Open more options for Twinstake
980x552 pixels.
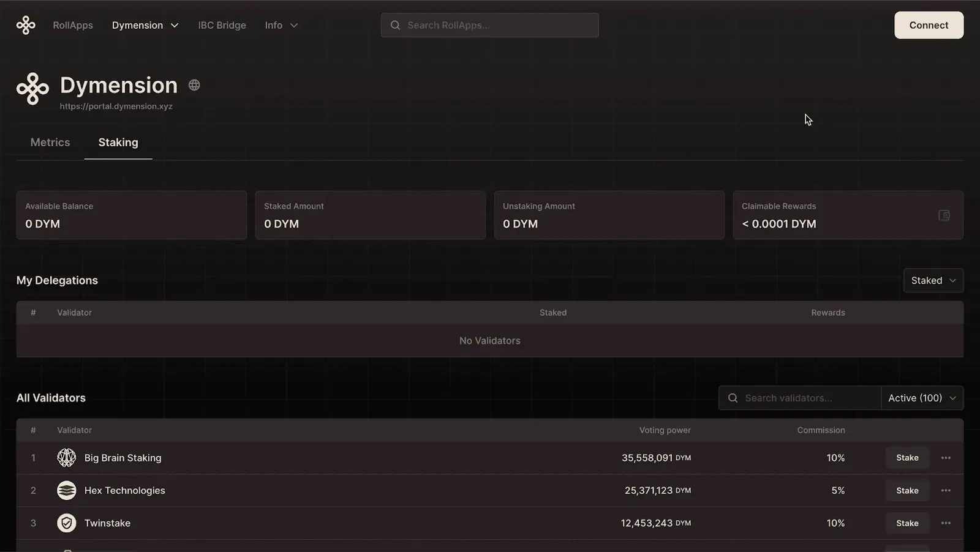[x=946, y=523]
